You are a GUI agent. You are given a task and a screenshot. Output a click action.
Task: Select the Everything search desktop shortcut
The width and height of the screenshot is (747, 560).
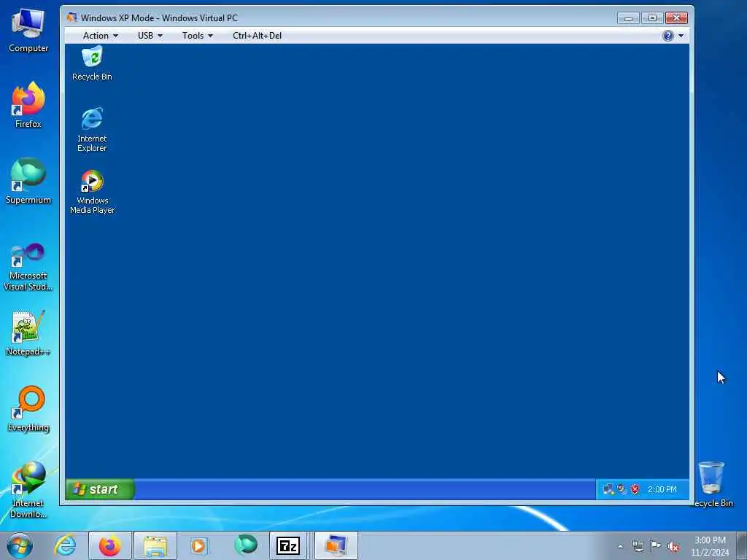click(x=28, y=408)
